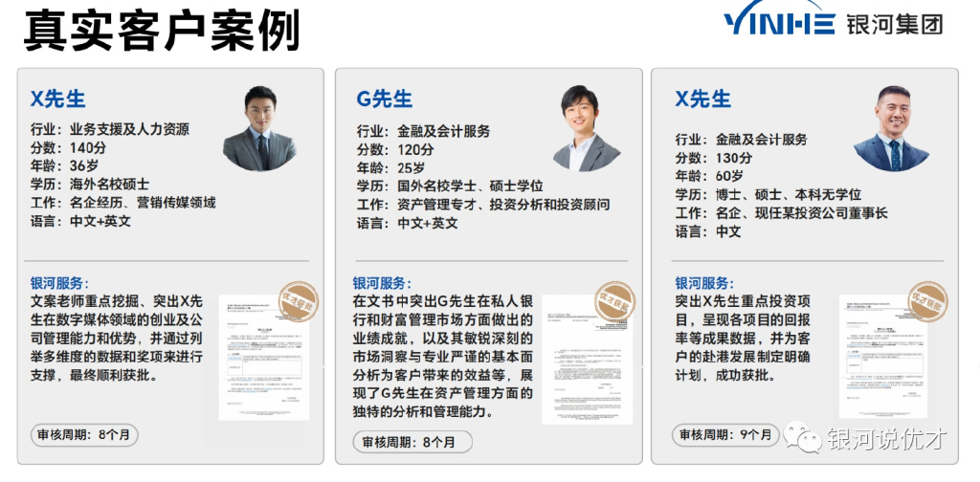Click 工作：资产管理专才 line

coord(483,204)
